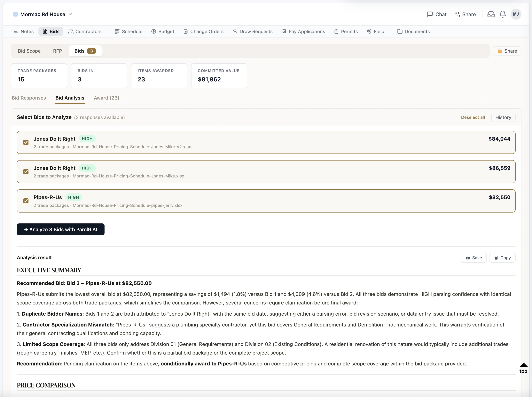The width and height of the screenshot is (532, 397).
Task: Open the Award (23) tab
Action: (106, 98)
